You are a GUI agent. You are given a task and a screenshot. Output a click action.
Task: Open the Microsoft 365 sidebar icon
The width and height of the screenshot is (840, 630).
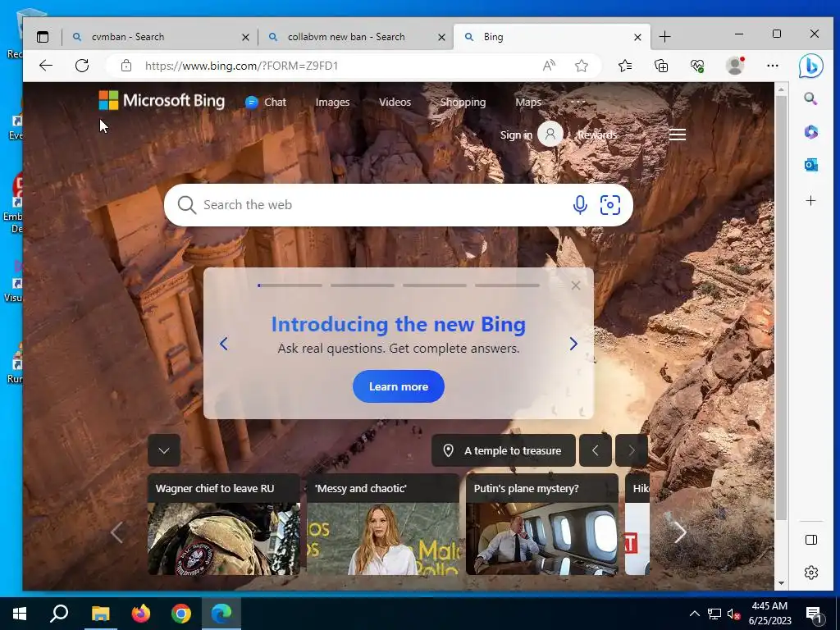pyautogui.click(x=810, y=132)
